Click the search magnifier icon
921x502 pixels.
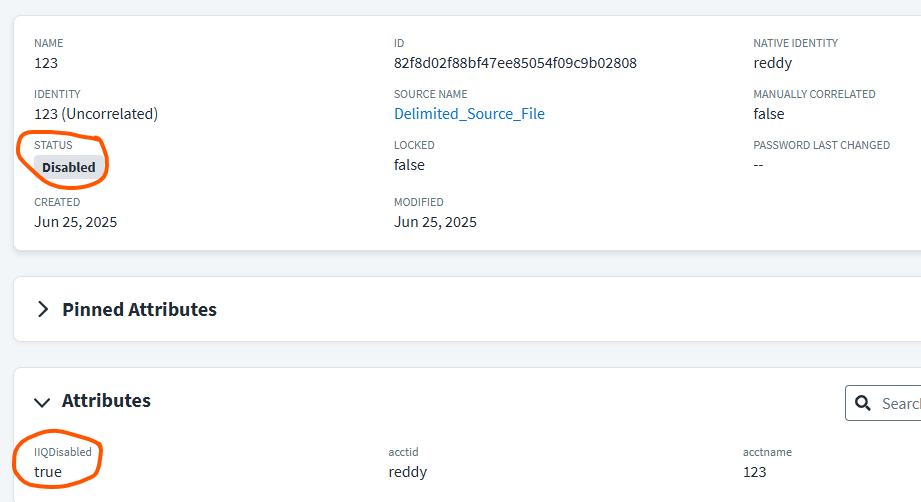coord(862,403)
